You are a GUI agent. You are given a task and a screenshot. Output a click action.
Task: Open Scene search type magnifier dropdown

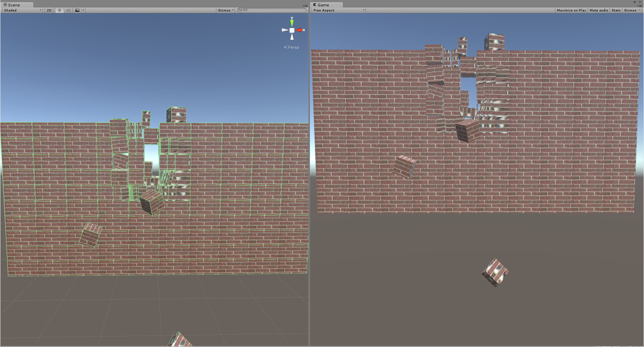[x=240, y=10]
